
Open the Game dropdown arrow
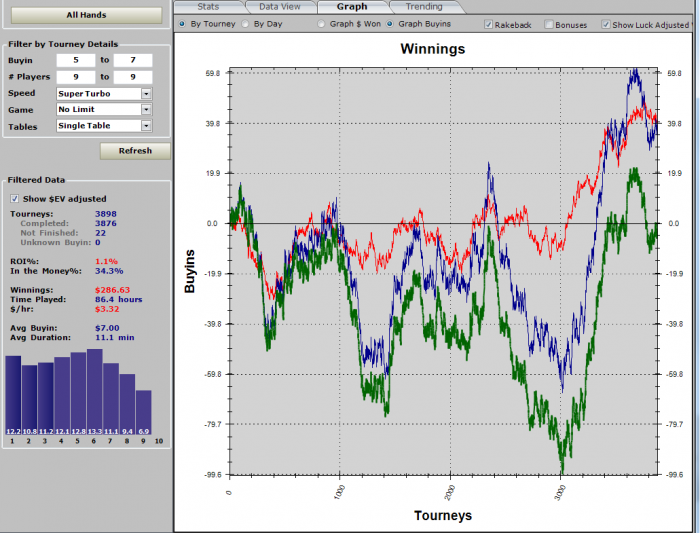(x=146, y=110)
